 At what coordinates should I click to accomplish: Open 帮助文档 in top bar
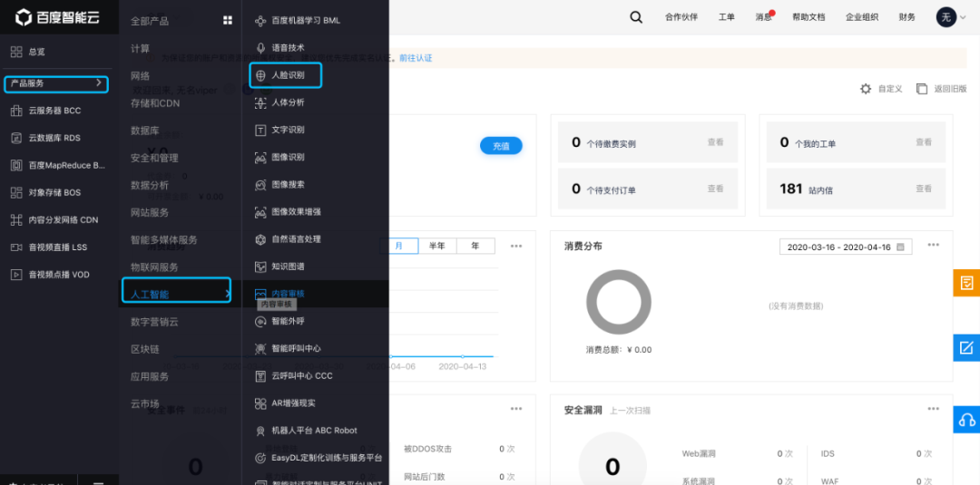pyautogui.click(x=808, y=17)
